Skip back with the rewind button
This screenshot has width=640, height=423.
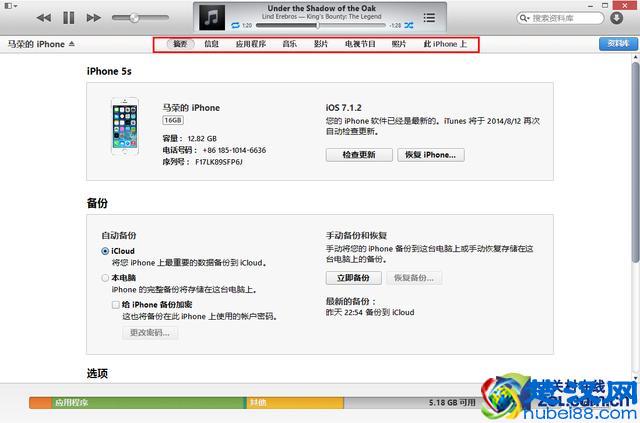point(44,18)
